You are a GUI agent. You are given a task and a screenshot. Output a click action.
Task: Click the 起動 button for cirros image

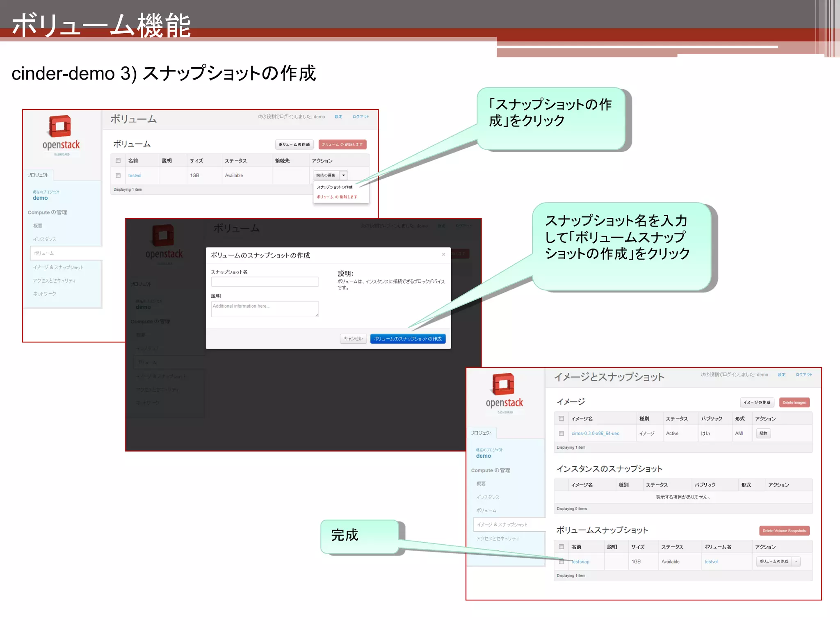pos(763,433)
